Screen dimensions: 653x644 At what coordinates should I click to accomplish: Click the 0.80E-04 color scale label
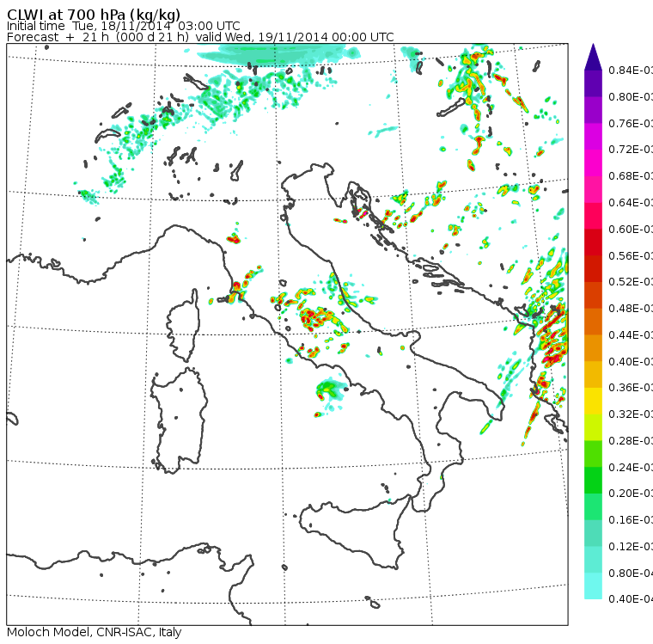tap(631, 573)
